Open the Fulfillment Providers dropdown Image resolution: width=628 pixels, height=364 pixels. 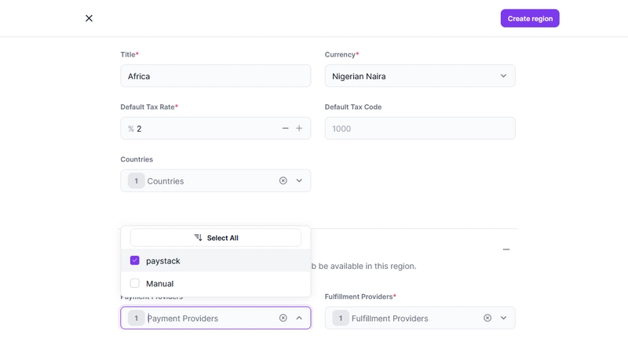[420, 318]
